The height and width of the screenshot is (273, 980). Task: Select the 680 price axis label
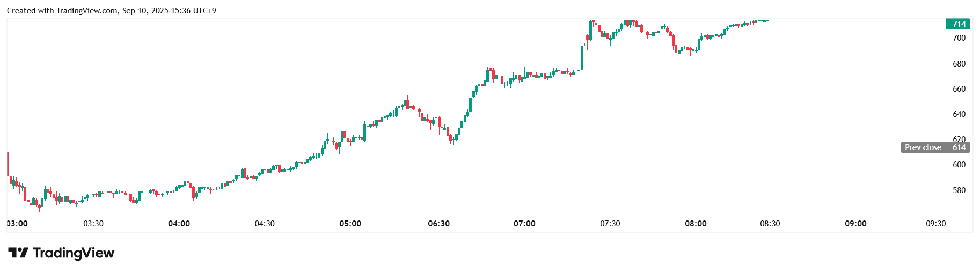(x=959, y=64)
